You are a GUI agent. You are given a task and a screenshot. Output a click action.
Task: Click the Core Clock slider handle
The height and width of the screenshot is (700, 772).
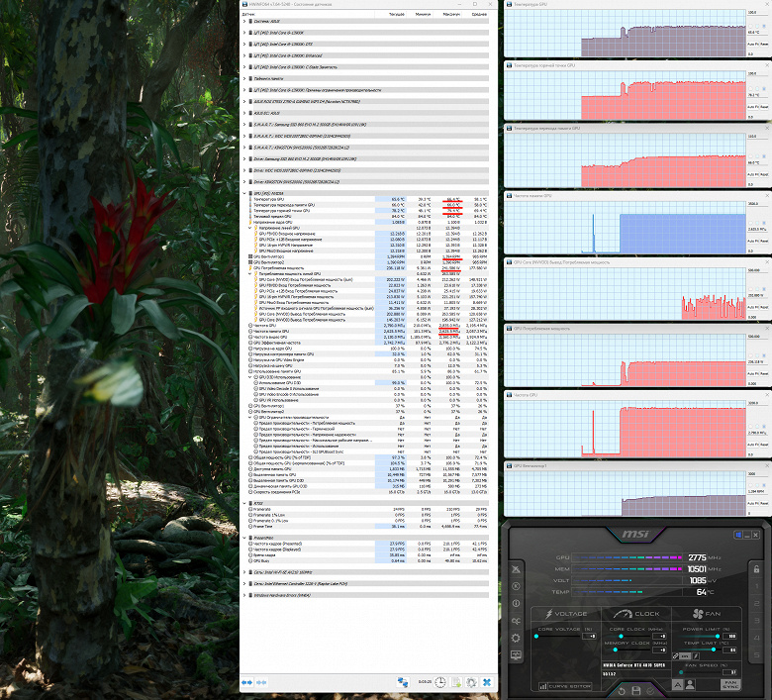click(621, 636)
